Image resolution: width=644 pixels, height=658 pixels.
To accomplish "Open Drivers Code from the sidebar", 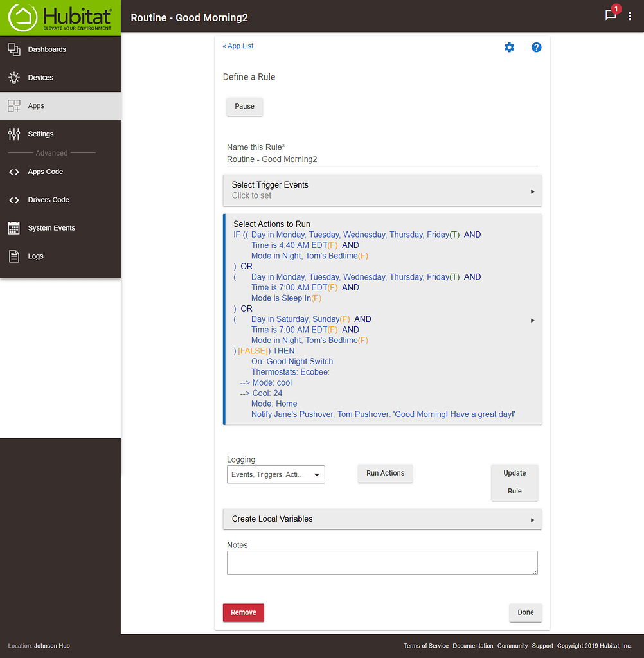I will click(x=48, y=200).
